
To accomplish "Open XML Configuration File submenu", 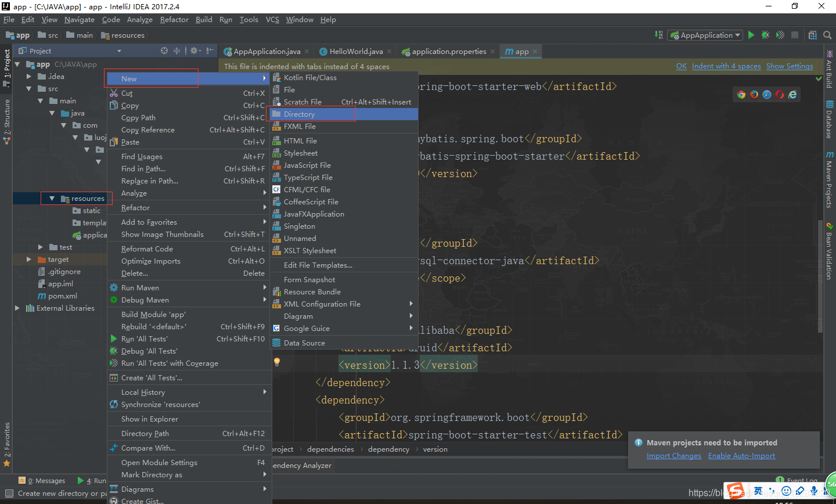I will (344, 304).
